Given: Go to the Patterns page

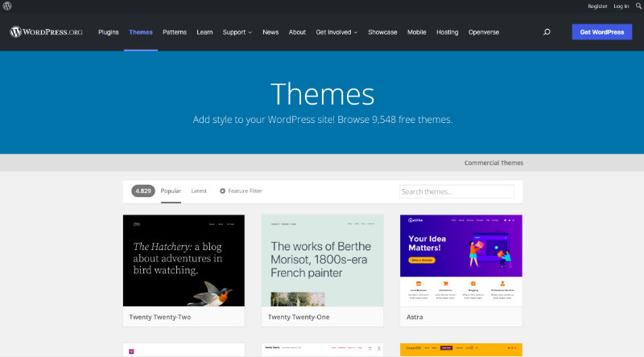Looking at the screenshot, I should [174, 32].
